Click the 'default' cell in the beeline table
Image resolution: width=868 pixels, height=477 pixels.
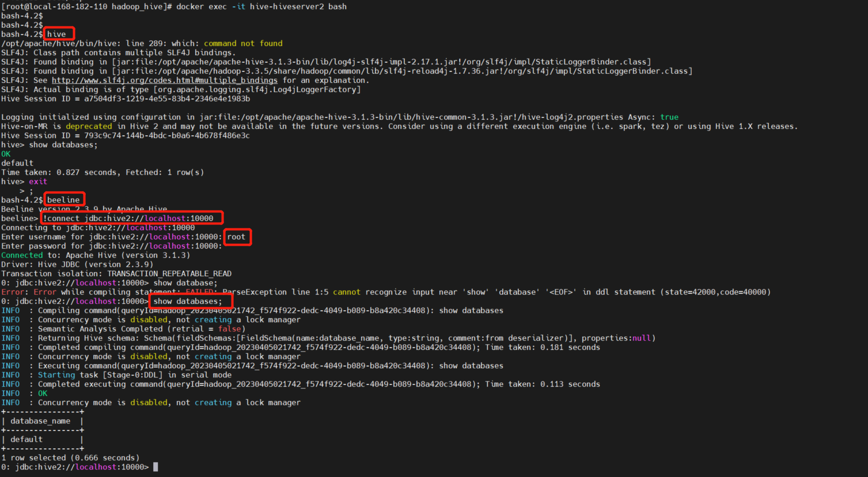click(26, 440)
